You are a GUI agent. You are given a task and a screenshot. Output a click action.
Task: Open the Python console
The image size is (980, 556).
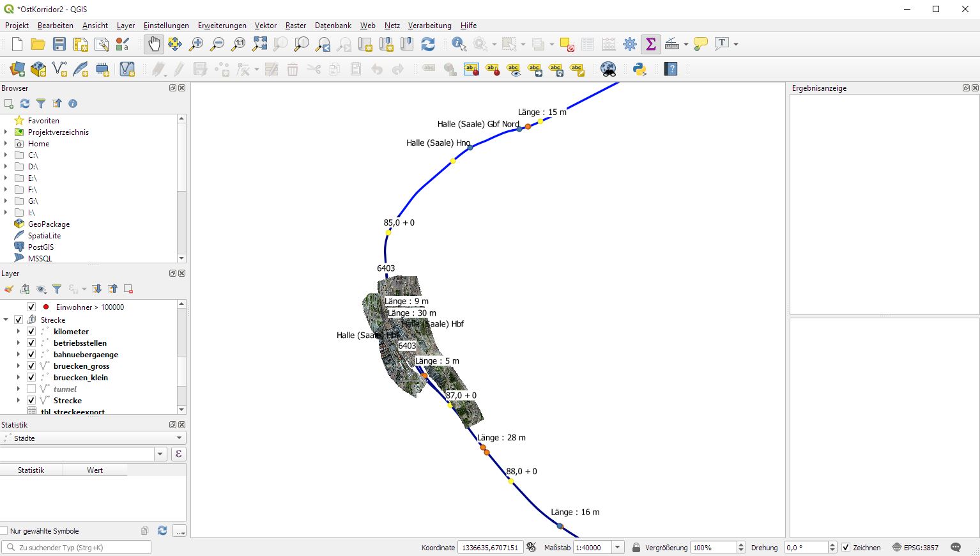click(639, 69)
